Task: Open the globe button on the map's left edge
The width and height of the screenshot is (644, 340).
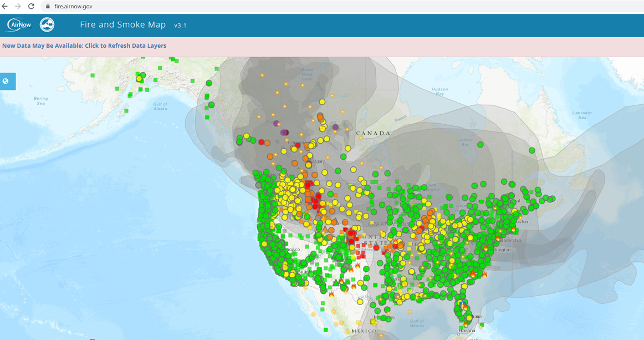Action: click(6, 82)
